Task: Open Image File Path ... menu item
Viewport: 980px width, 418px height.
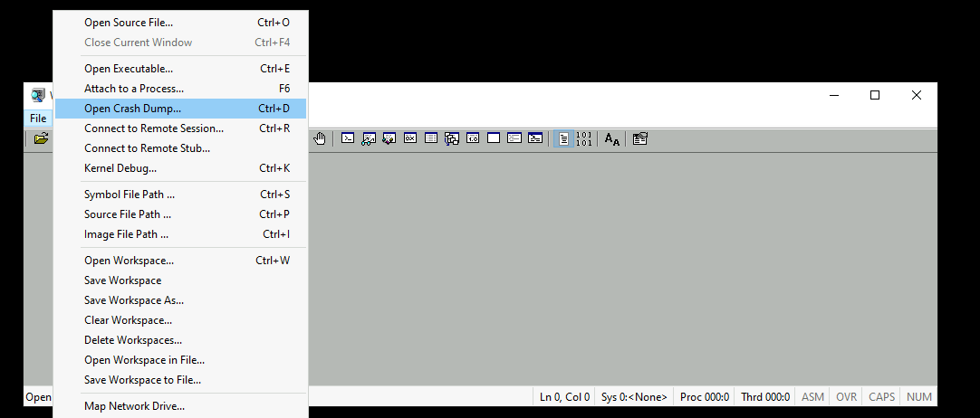Action: point(180,234)
